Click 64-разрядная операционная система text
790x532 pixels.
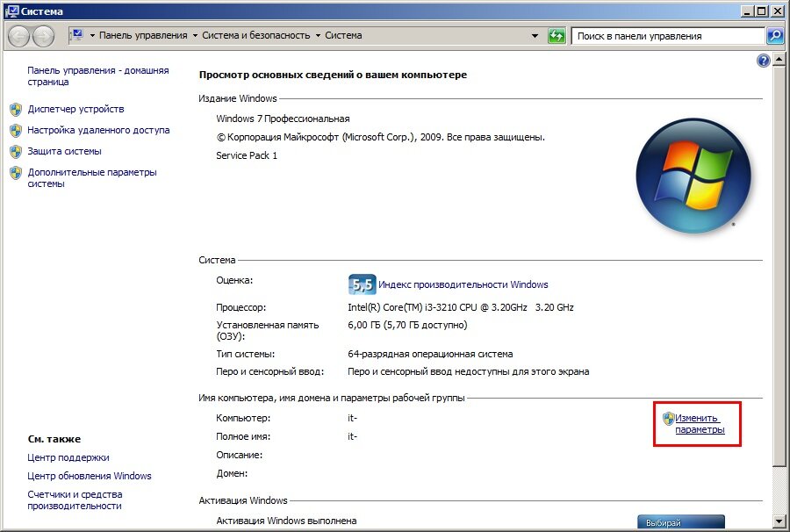pyautogui.click(x=430, y=354)
